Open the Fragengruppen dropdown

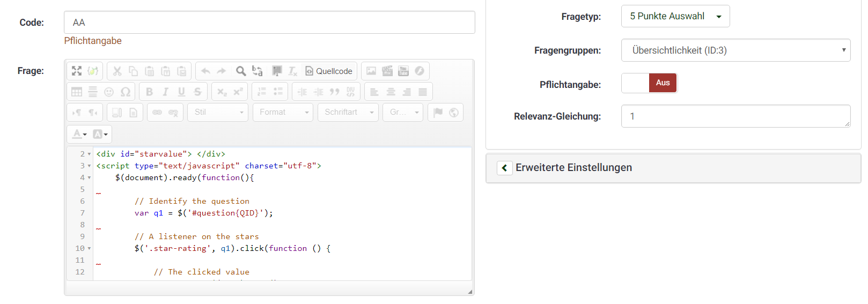click(735, 50)
